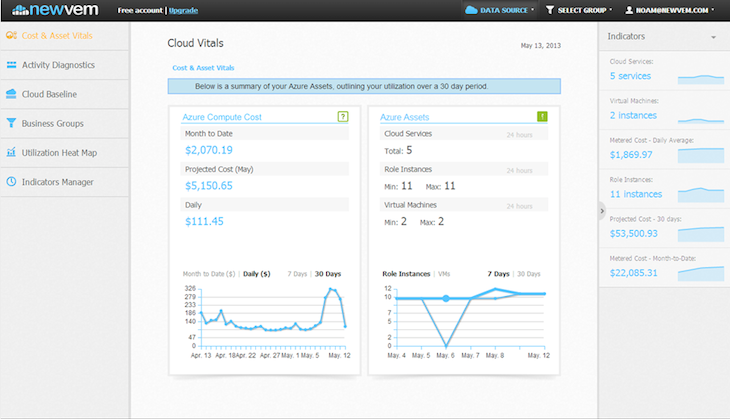Collapse the Indicators panel dropdown arrow

pos(713,37)
